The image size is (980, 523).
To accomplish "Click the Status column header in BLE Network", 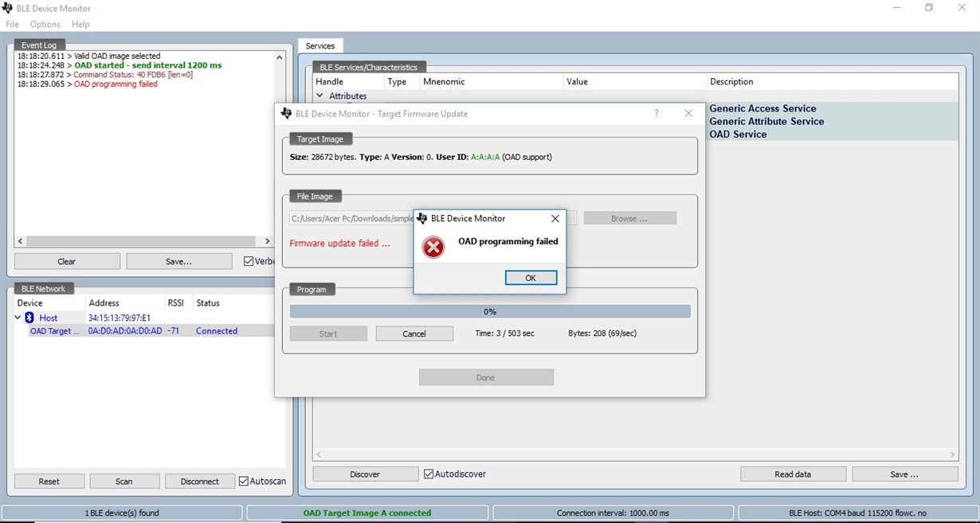I will click(x=233, y=303).
